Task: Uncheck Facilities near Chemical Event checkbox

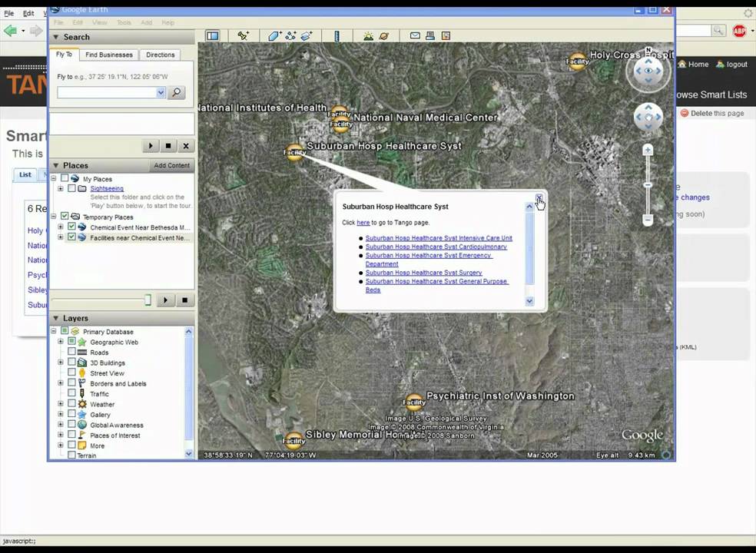Action: point(71,237)
